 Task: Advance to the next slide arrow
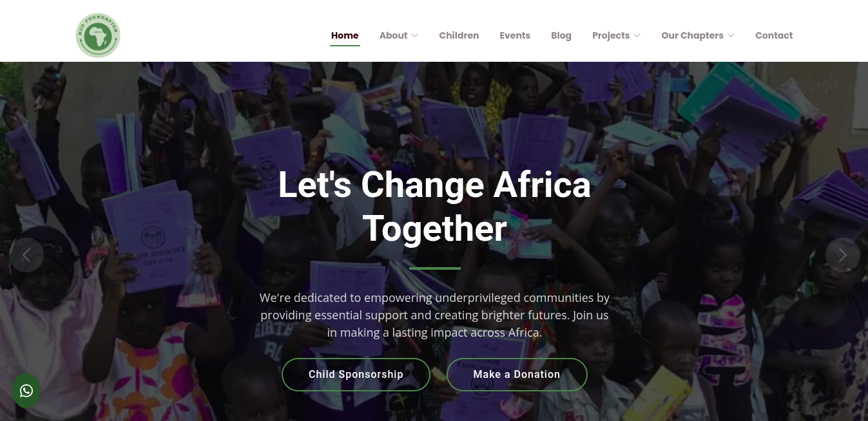[842, 255]
